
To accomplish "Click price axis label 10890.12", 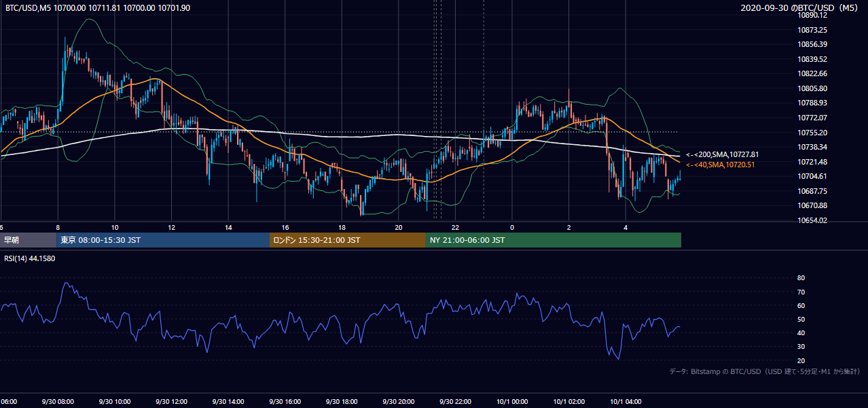I will click(x=812, y=15).
